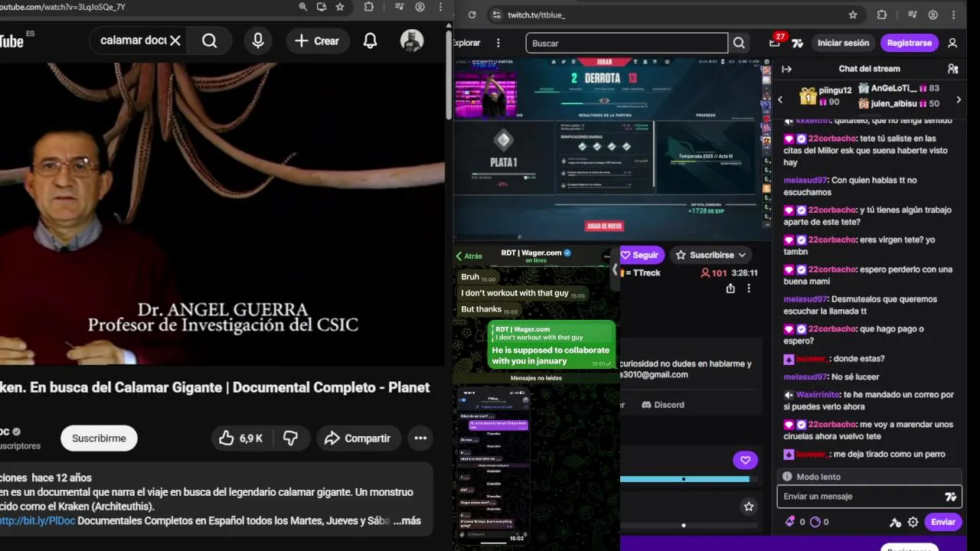
Task: Click Crear button on YouTube
Action: (317, 41)
